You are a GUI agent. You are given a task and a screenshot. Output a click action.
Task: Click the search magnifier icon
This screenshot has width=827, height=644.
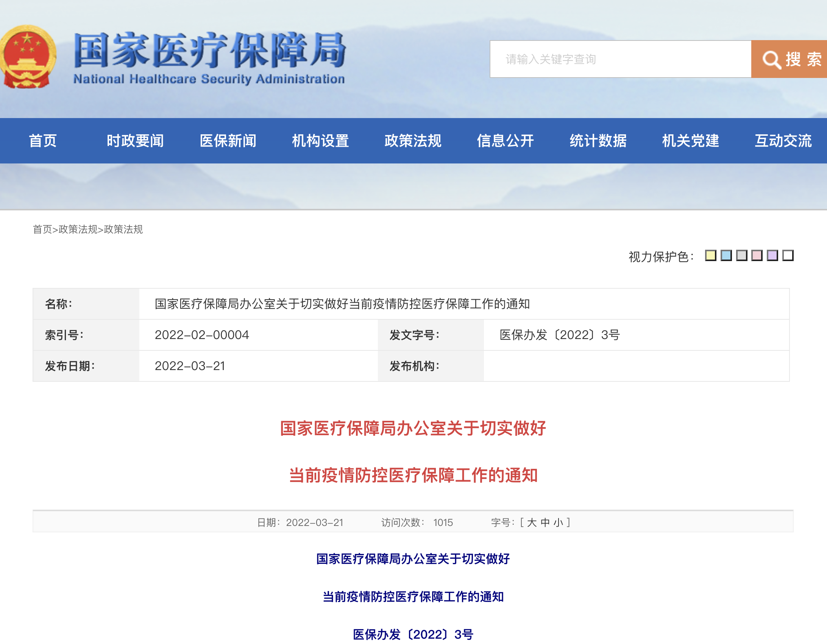tap(771, 59)
